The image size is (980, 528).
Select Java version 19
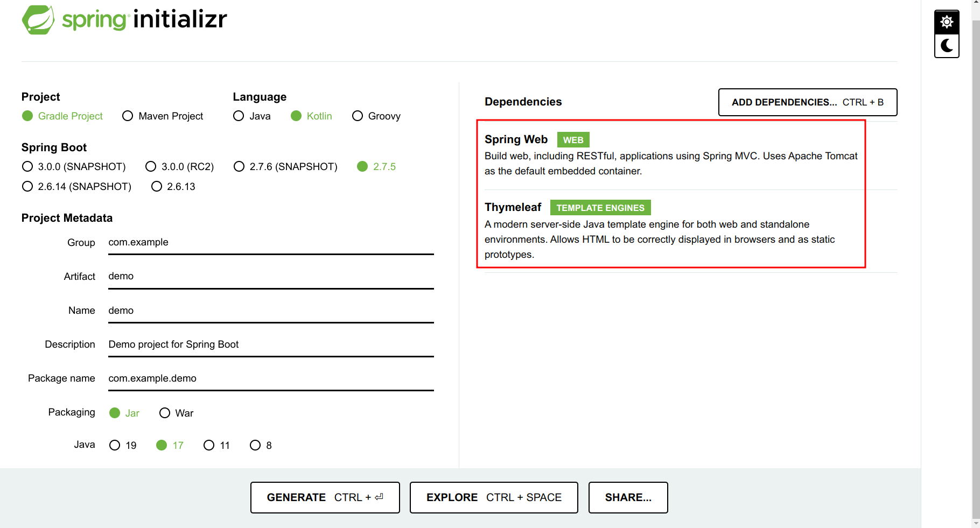115,445
